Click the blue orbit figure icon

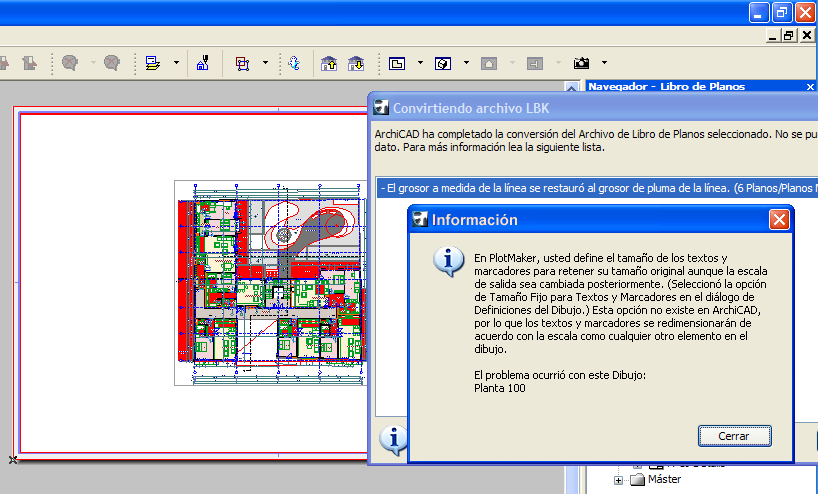(294, 63)
